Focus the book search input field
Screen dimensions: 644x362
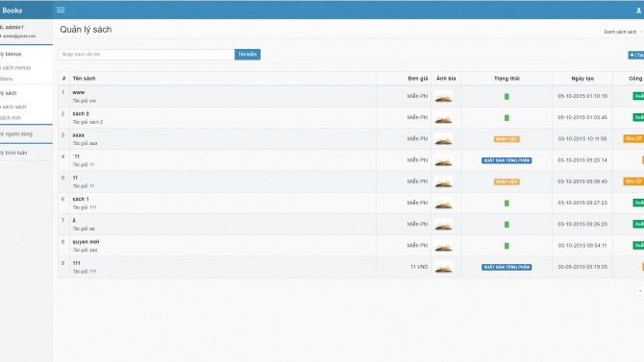point(146,54)
